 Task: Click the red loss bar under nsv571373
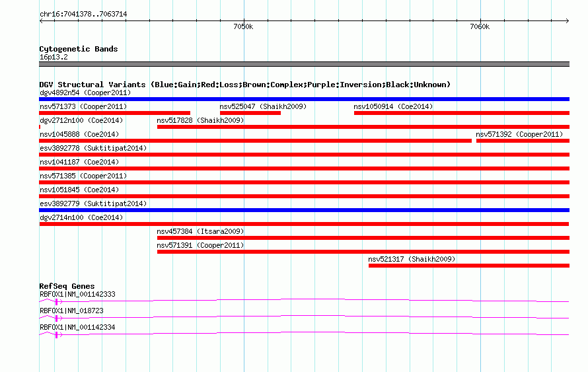[114, 113]
